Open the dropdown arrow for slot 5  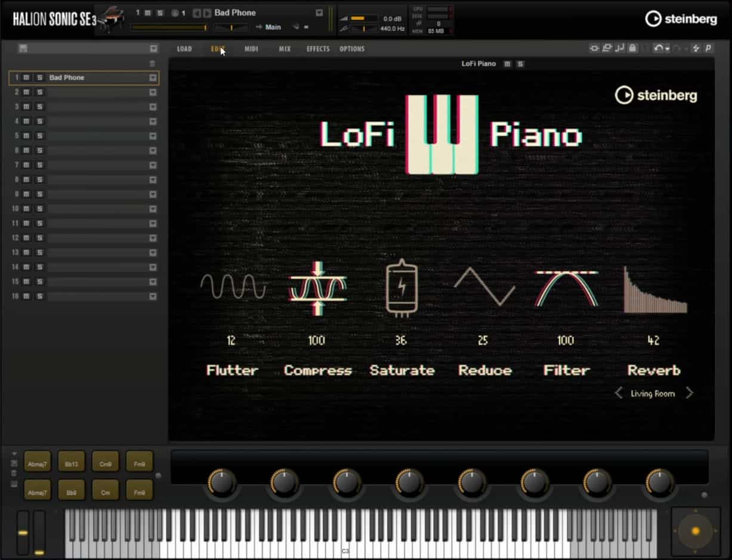[x=153, y=136]
